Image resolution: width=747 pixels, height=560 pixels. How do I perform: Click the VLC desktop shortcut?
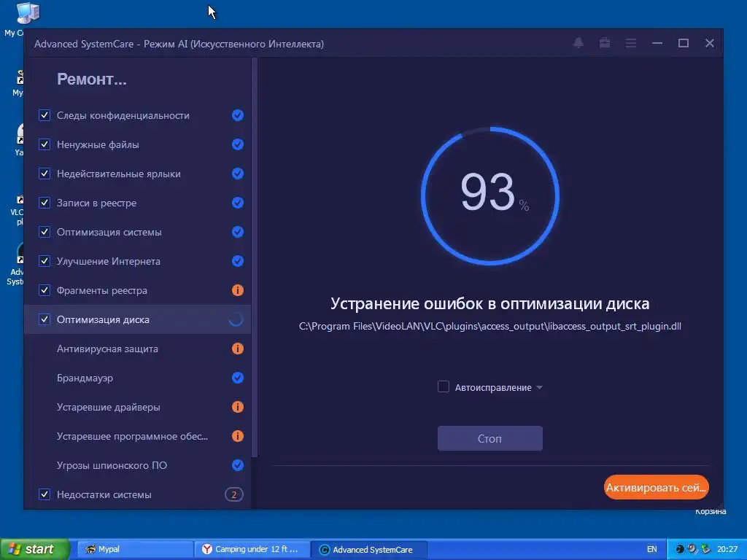(18, 211)
